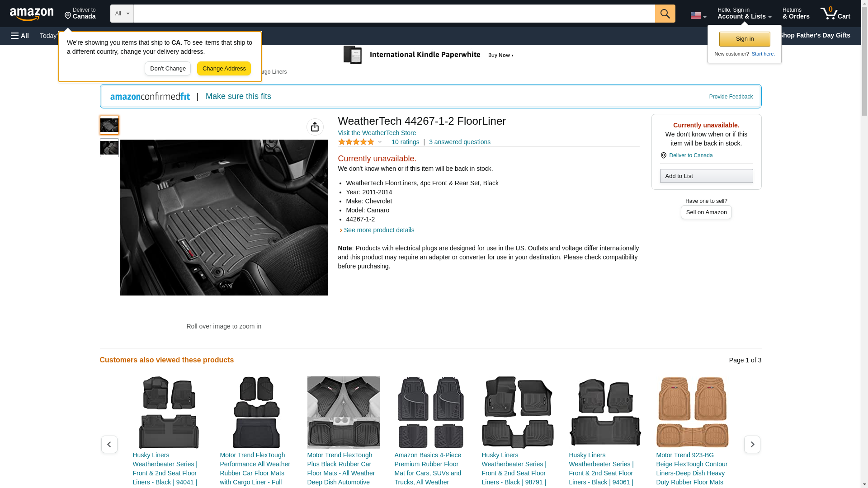Expand the star ratings breakdown chevron
This screenshot has width=868, height=488.
click(x=380, y=142)
